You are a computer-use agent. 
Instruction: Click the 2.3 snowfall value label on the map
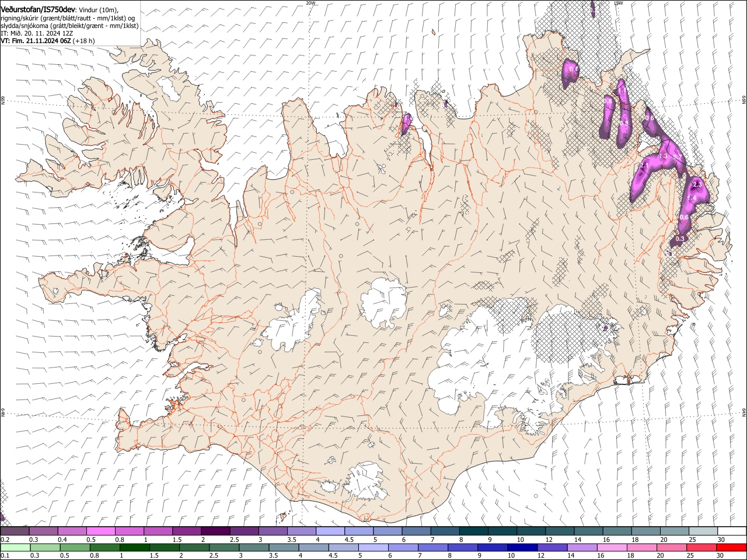(x=696, y=185)
